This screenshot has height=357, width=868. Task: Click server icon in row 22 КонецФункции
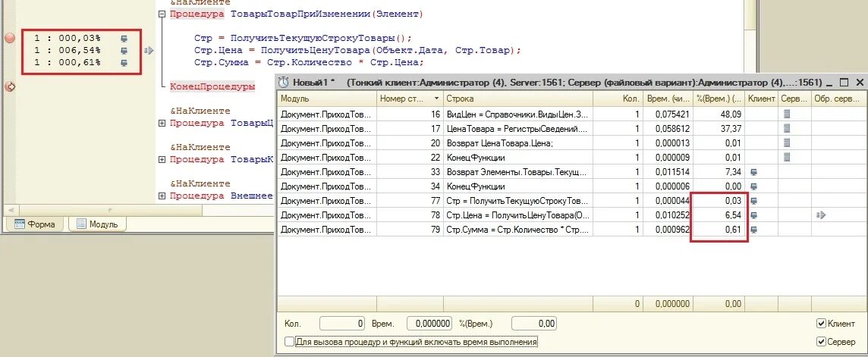[787, 158]
